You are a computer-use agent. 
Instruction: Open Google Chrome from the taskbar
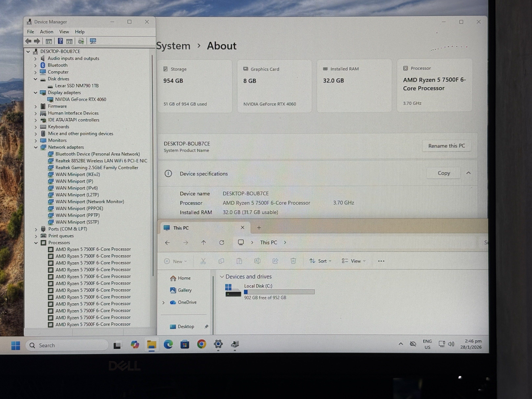point(201,344)
